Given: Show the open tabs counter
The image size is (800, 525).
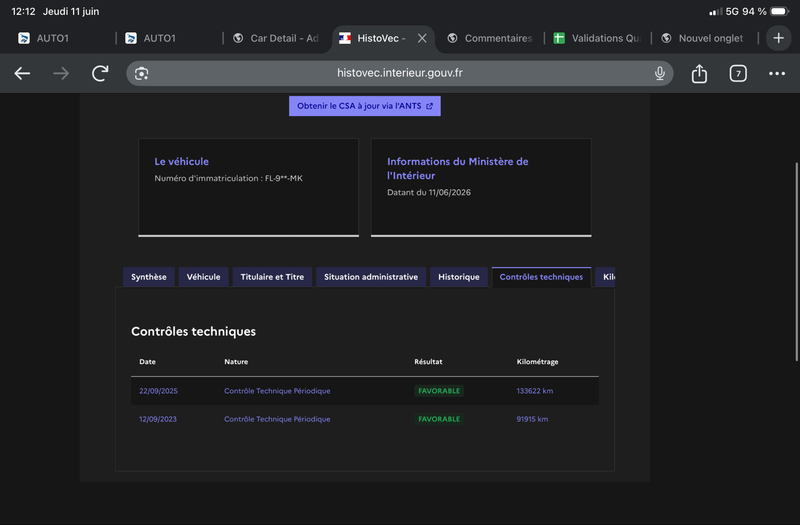Looking at the screenshot, I should tap(738, 73).
